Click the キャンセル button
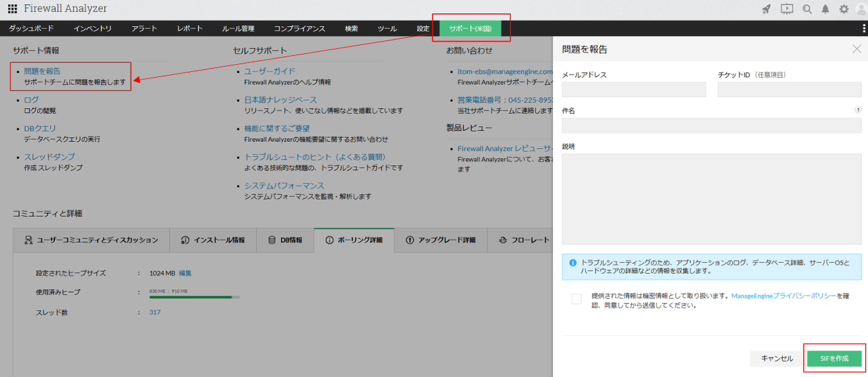Image resolution: width=868 pixels, height=377 pixels. pyautogui.click(x=776, y=358)
